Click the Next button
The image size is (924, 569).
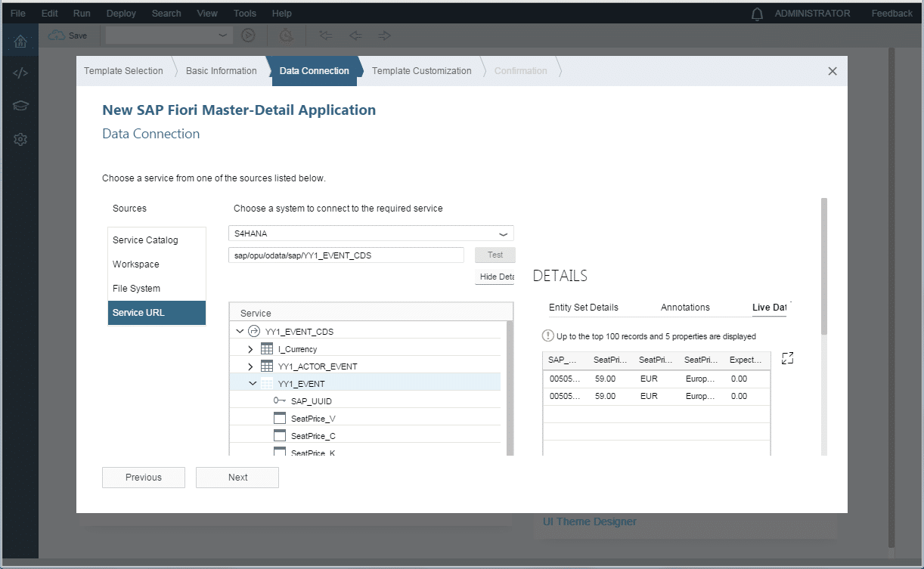tap(237, 478)
